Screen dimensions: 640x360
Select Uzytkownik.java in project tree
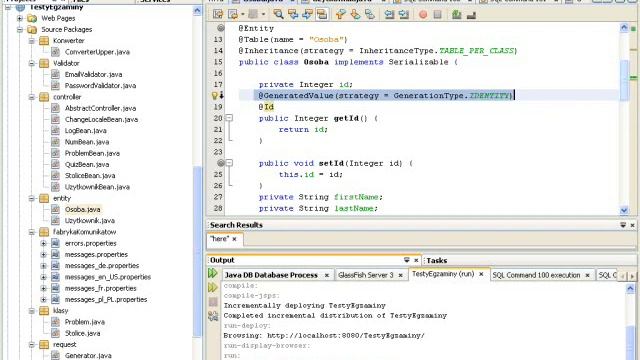point(89,220)
